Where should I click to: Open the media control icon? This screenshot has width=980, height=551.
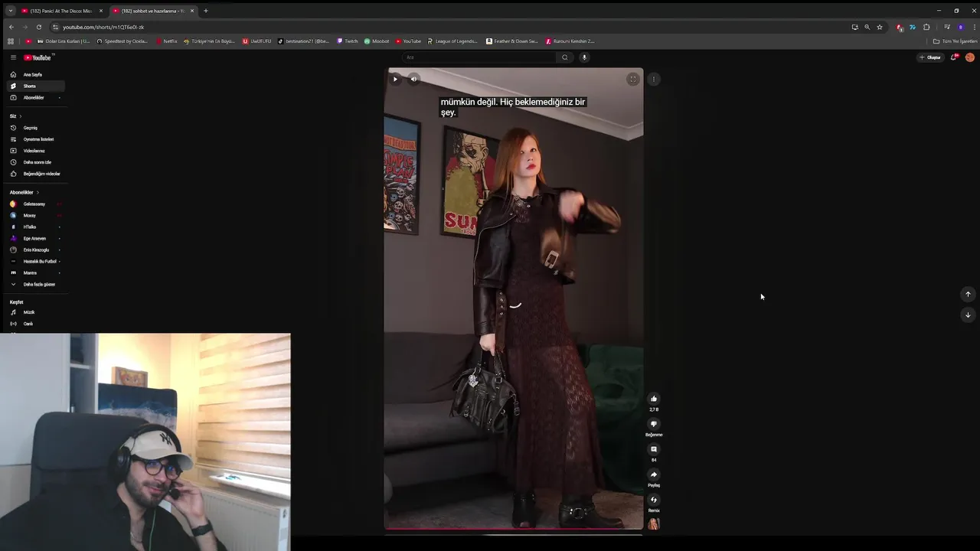coord(947,27)
